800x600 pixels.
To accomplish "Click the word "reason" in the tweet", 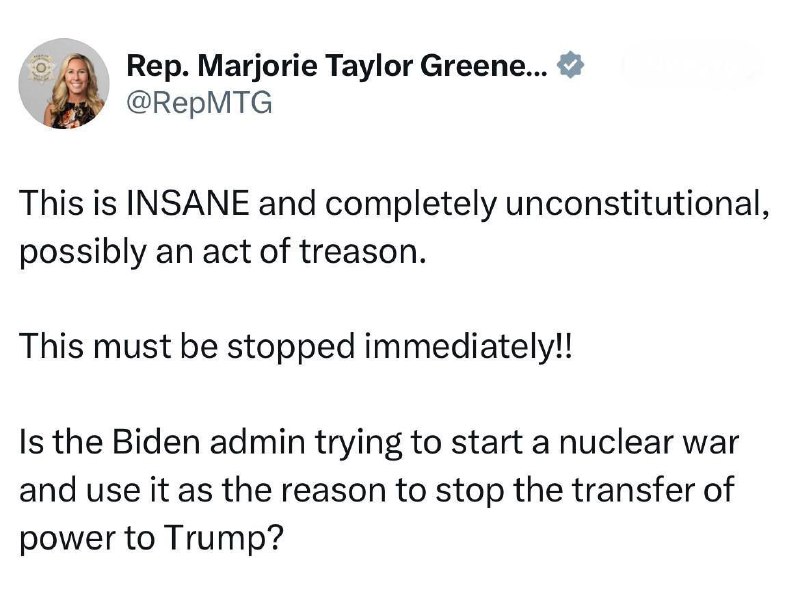I will (334, 491).
